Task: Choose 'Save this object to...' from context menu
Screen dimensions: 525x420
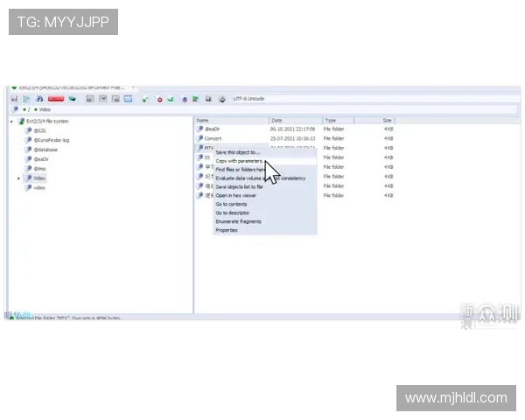Action: tap(238, 152)
